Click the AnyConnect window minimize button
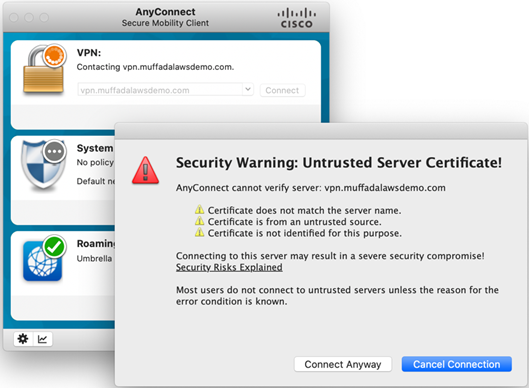 point(29,17)
